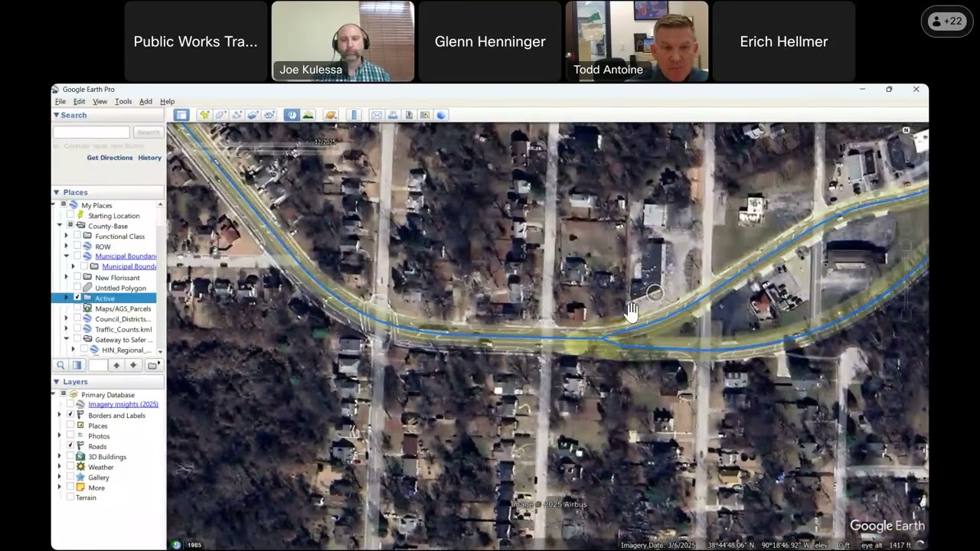Select the Maps/AGS_Parcels tree item
Viewport: 980px width, 551px height.
122,308
